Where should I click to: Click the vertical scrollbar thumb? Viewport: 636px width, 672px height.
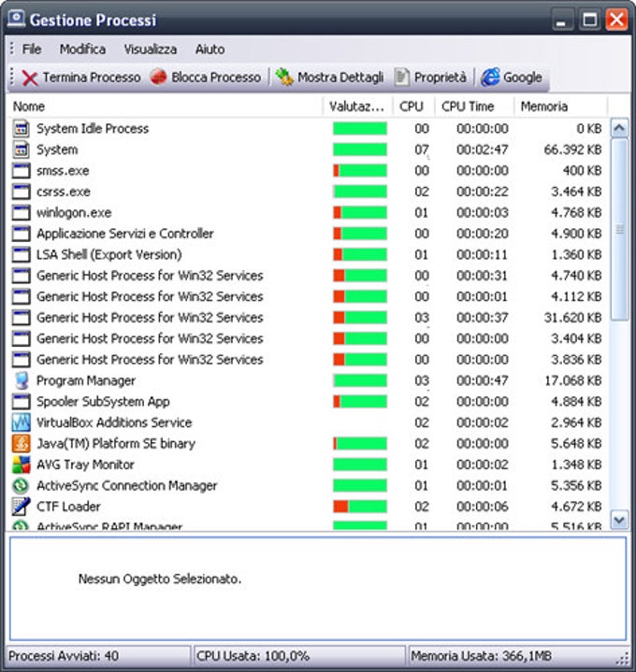tap(619, 229)
